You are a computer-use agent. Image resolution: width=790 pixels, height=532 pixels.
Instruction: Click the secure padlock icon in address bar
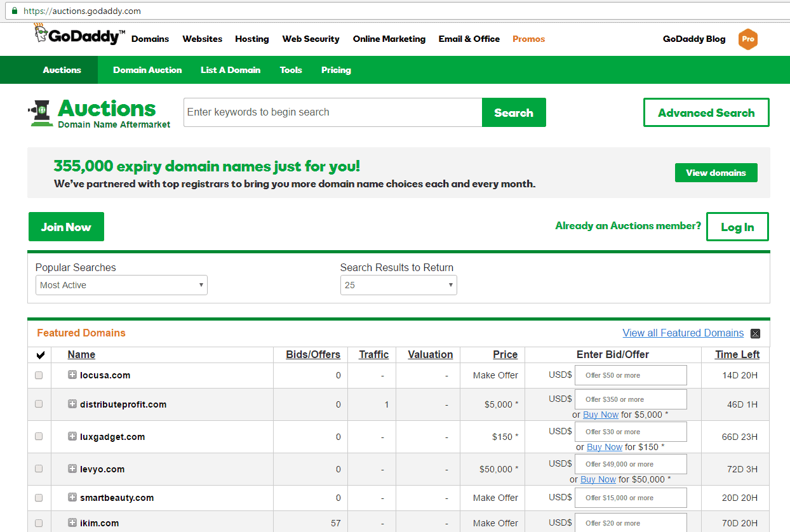coord(15,11)
